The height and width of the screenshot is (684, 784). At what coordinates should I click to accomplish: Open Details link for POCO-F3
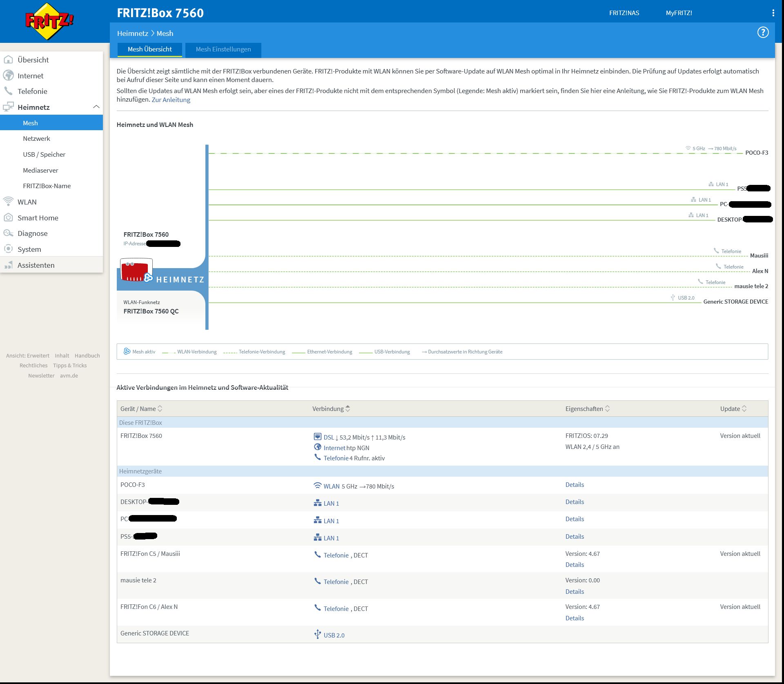point(574,484)
